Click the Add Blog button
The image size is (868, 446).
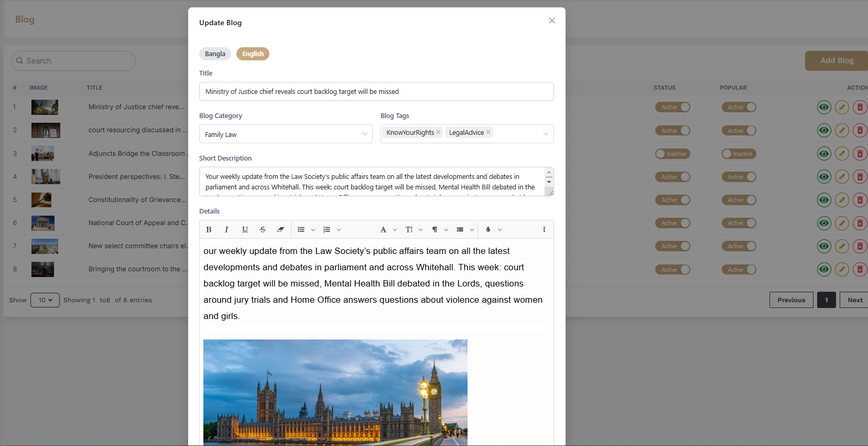(837, 61)
